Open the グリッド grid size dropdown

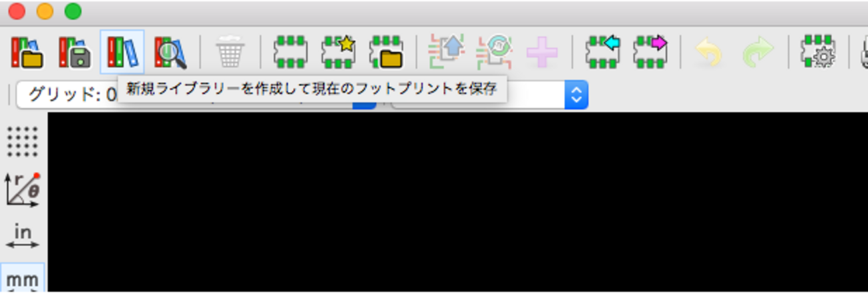click(196, 95)
